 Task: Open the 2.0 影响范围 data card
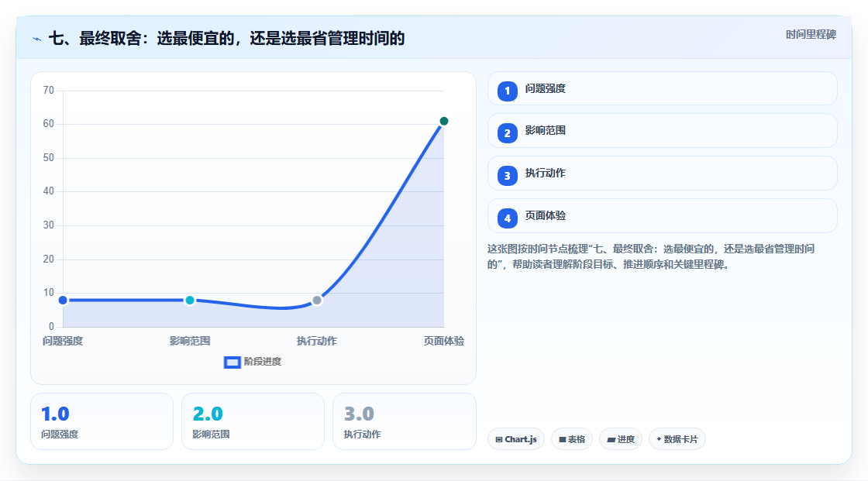coord(253,421)
